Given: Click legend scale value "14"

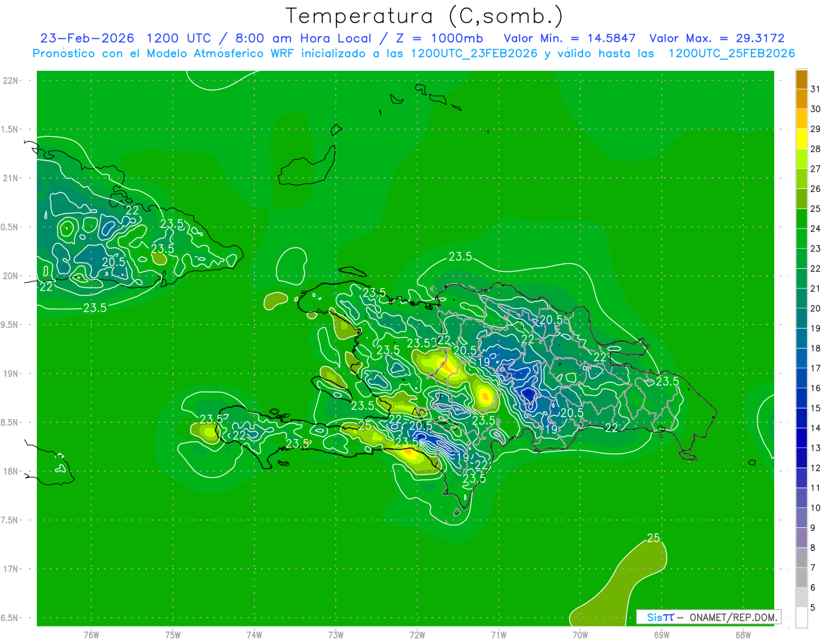Looking at the screenshot, I should tap(816, 428).
